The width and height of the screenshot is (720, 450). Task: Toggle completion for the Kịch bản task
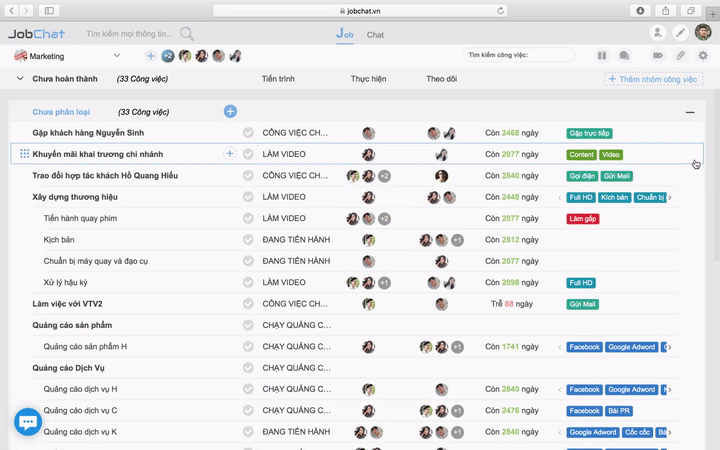(x=248, y=240)
